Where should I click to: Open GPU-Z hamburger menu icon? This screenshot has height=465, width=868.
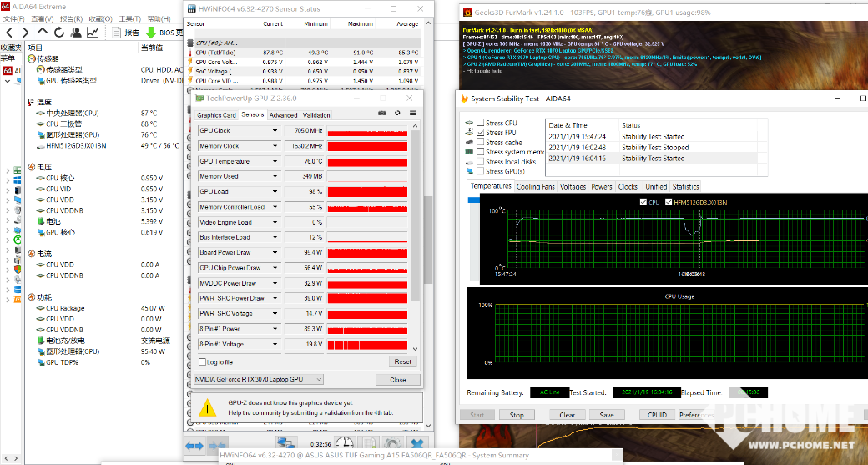pyautogui.click(x=412, y=114)
